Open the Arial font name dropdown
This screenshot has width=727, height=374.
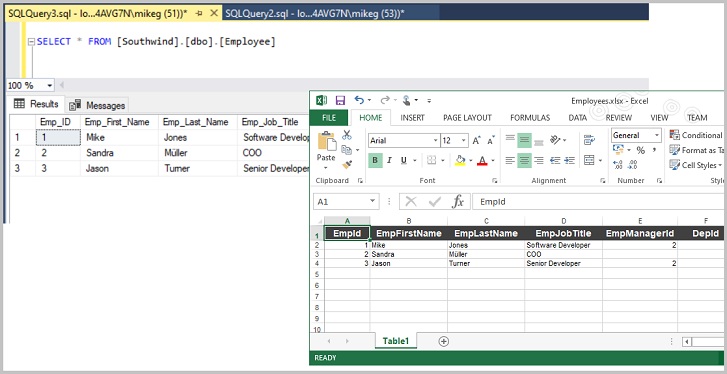(435, 140)
